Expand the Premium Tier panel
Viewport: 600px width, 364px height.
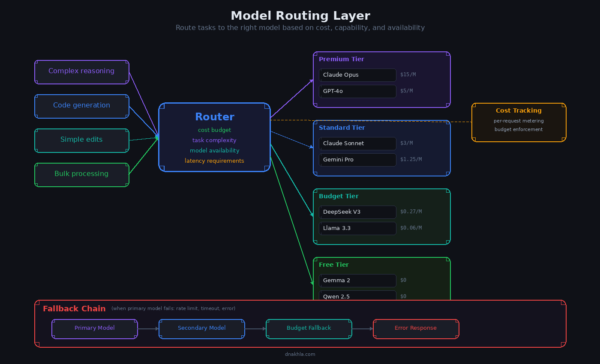341,59
